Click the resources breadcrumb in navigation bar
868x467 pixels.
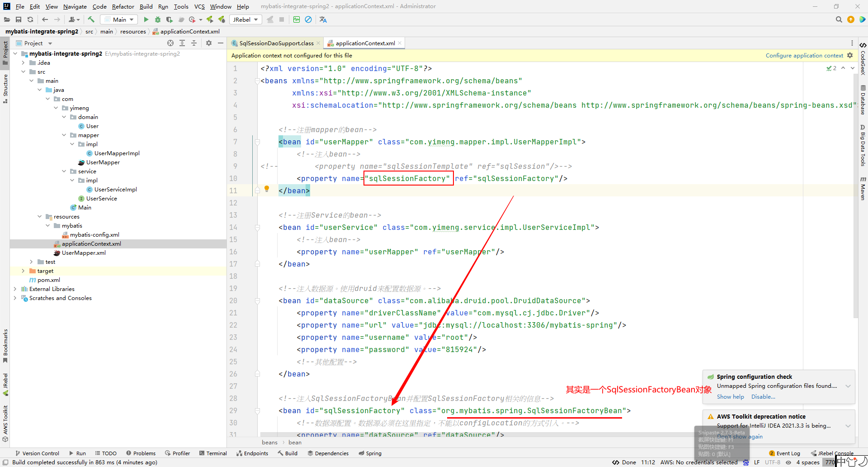(x=133, y=31)
